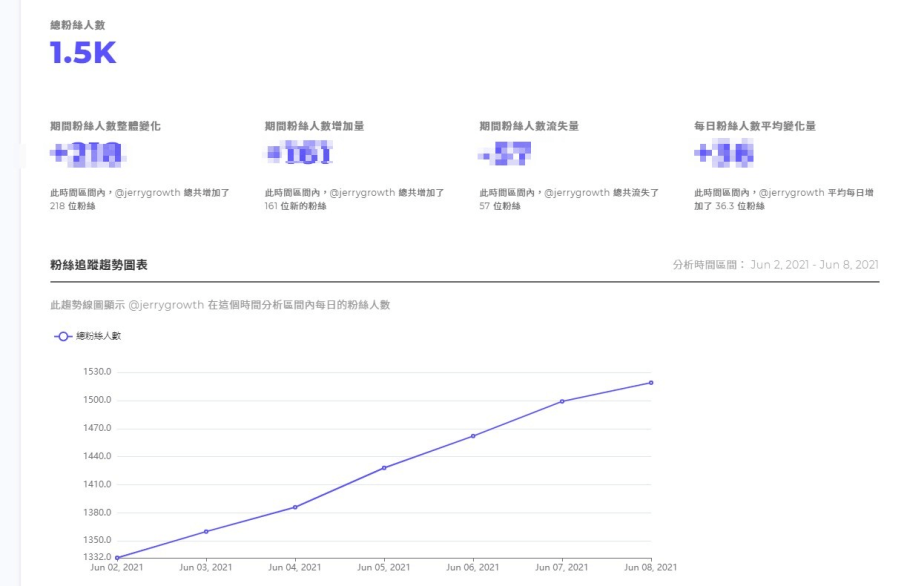The height and width of the screenshot is (586, 907).
Task: Click the Jun 08 data point on the chart
Action: (x=651, y=382)
